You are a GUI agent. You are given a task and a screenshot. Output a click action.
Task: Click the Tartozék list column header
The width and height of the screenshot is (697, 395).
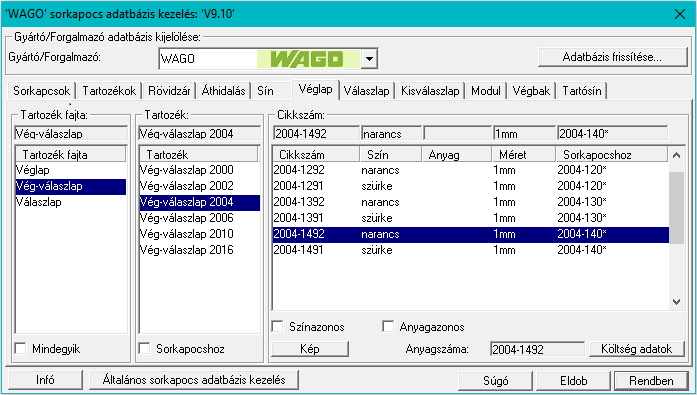pos(199,154)
